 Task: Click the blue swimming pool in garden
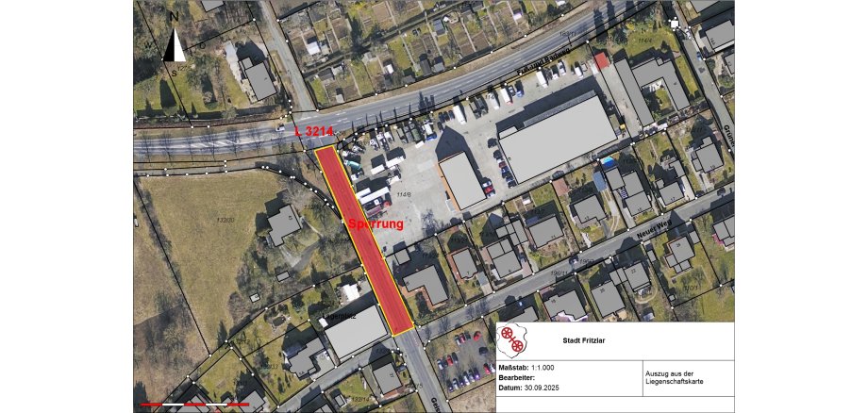click(609, 162)
